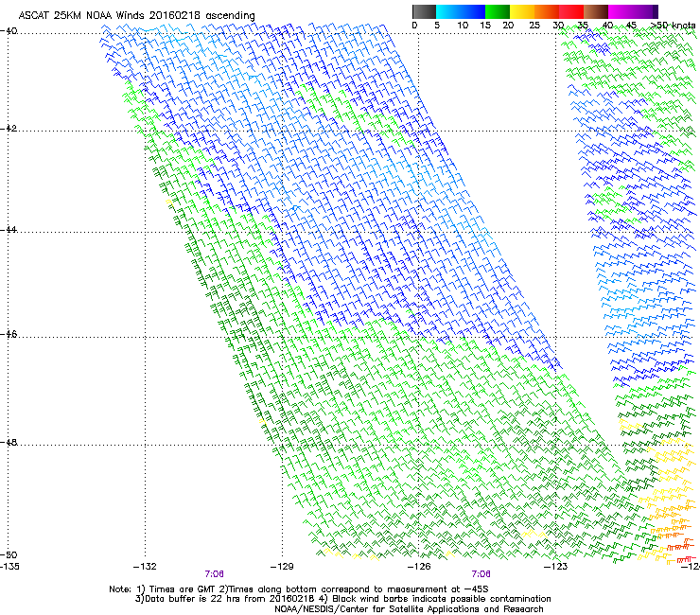Click the '-123' longitude axis label
The width and height of the screenshot is (700, 615).
coord(556,567)
